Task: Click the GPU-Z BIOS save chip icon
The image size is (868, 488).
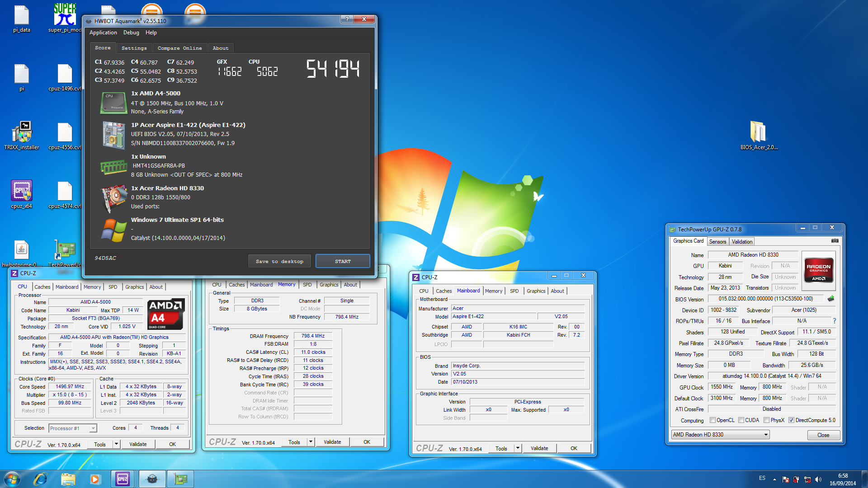Action: click(830, 299)
